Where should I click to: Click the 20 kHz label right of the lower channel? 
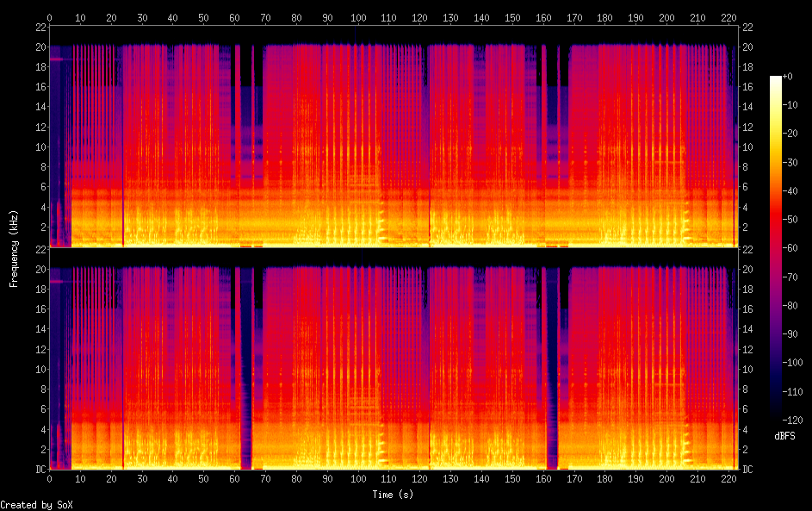pyautogui.click(x=748, y=270)
